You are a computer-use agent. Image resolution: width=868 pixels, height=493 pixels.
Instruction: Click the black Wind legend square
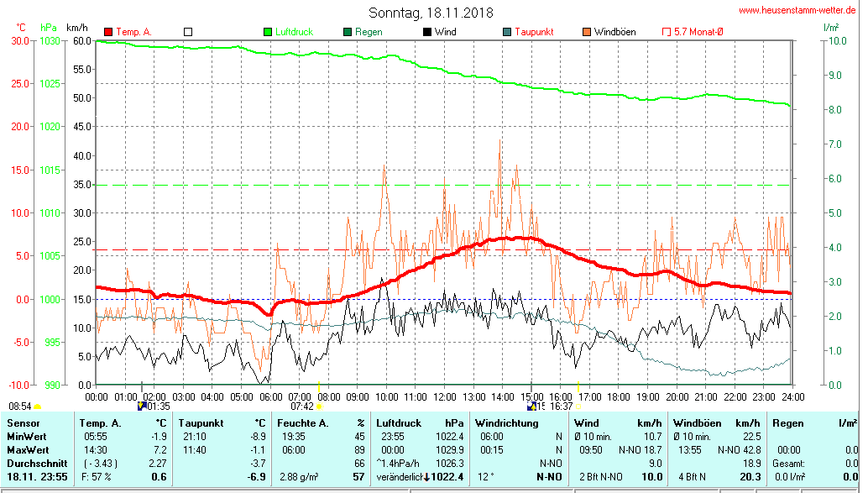tap(427, 32)
